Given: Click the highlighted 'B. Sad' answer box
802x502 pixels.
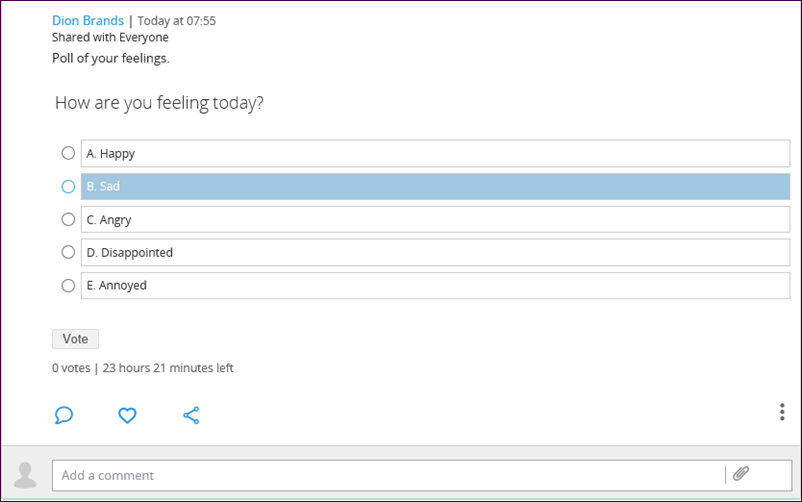Looking at the screenshot, I should (x=435, y=186).
